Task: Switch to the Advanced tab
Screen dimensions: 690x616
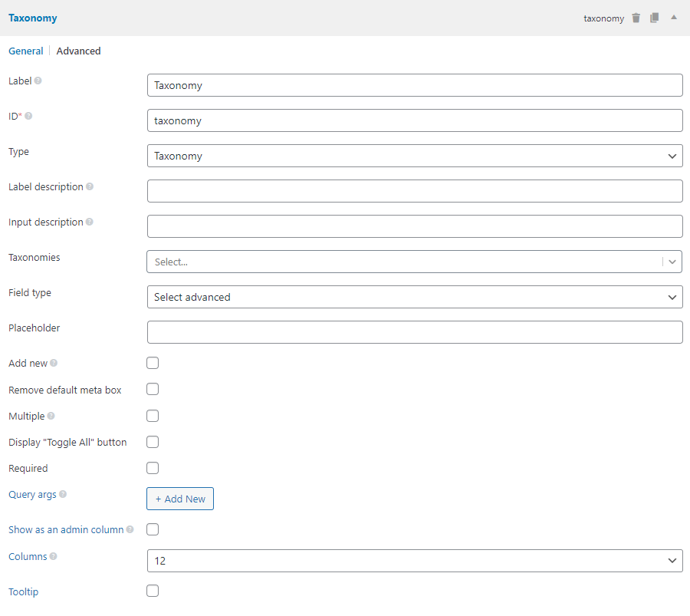Action: (78, 51)
